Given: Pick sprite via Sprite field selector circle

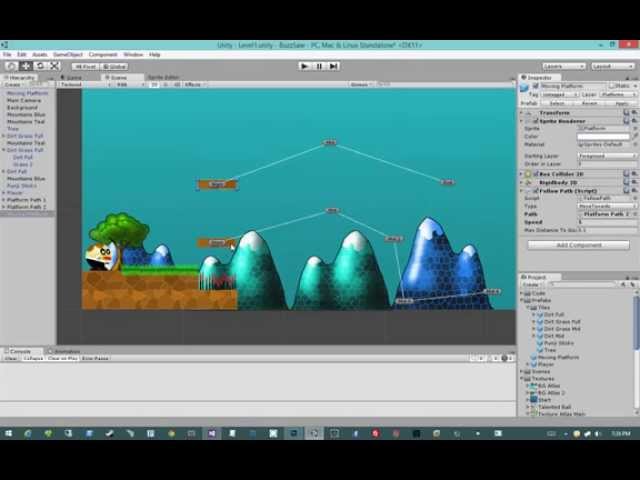Looking at the screenshot, I should point(635,128).
